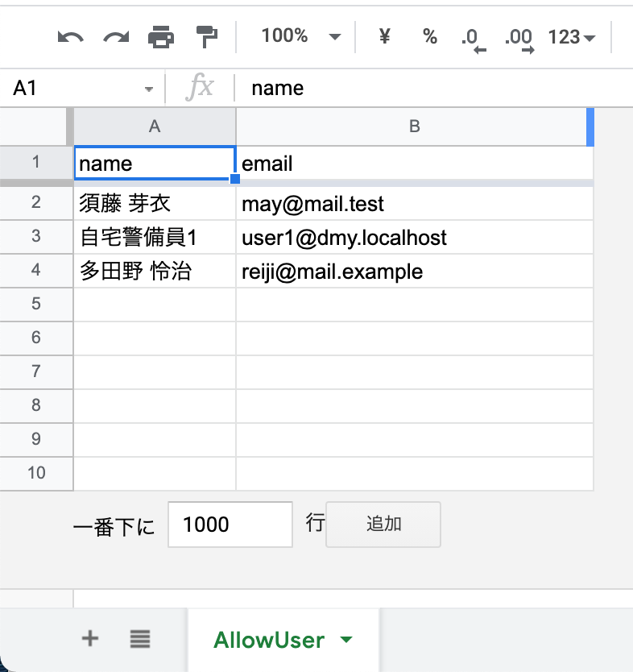Apply percent format
This screenshot has width=633, height=672.
(x=430, y=36)
